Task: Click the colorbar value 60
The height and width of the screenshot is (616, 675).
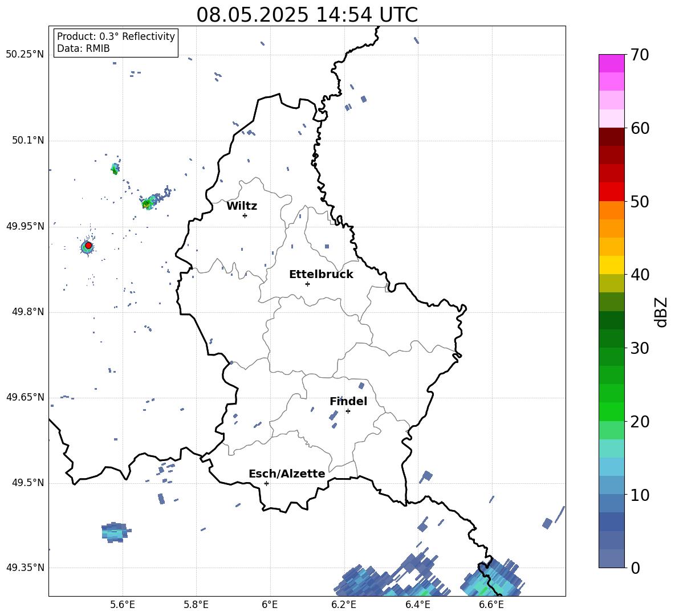Action: (x=640, y=128)
